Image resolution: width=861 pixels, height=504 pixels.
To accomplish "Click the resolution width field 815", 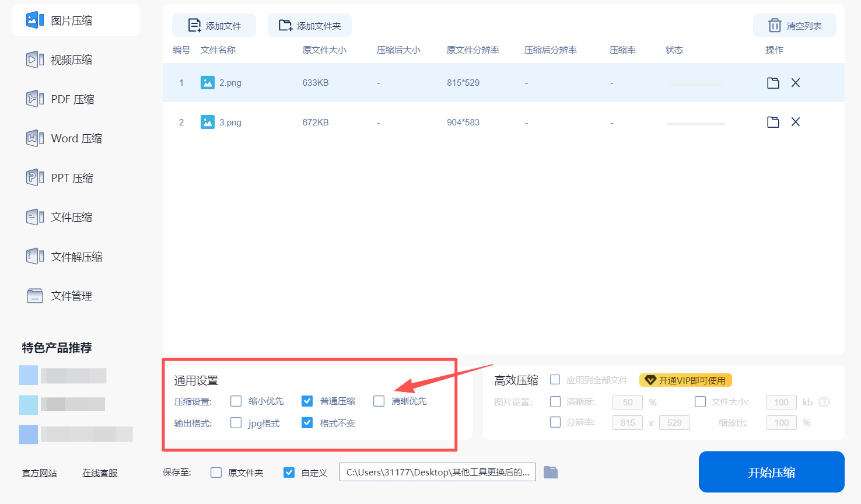I will point(628,422).
